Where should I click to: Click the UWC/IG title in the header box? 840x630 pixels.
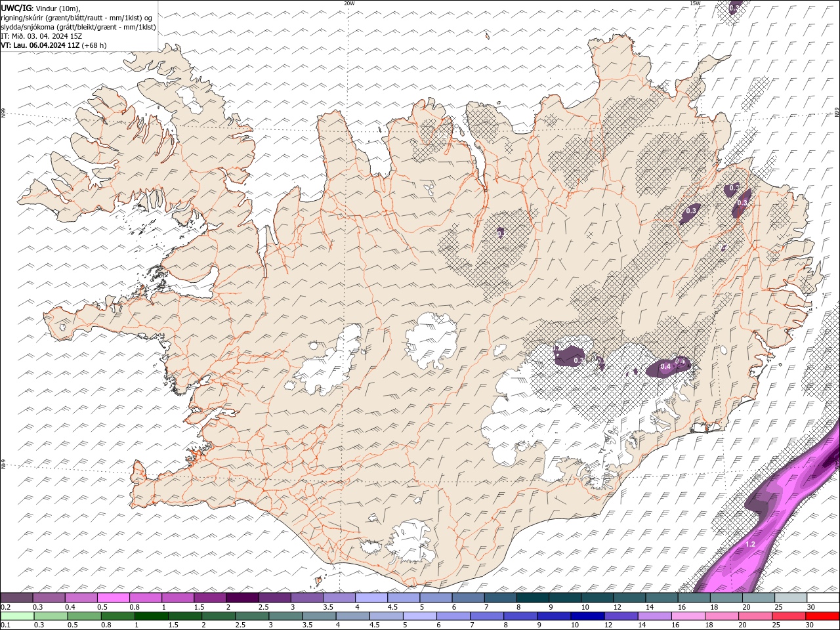[16, 7]
